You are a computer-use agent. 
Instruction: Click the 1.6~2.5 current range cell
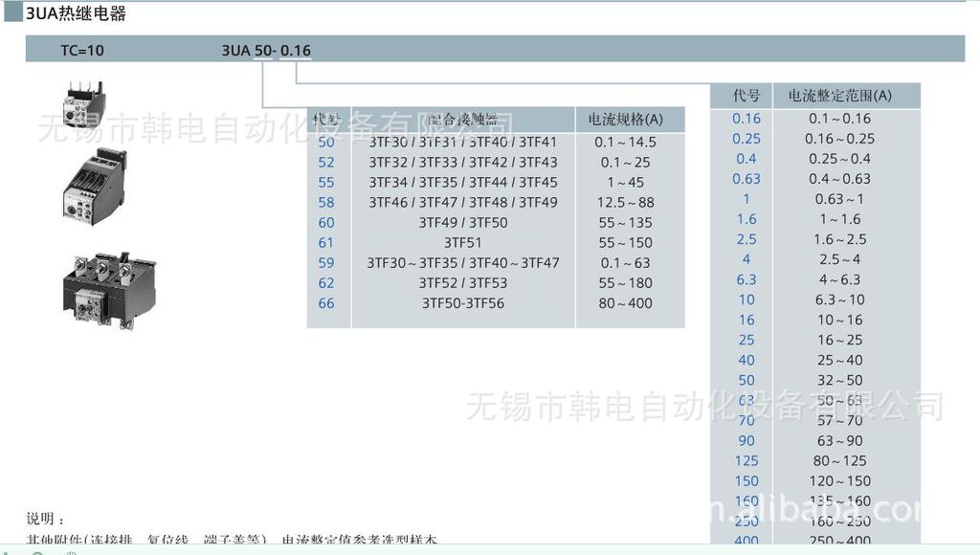coord(839,239)
